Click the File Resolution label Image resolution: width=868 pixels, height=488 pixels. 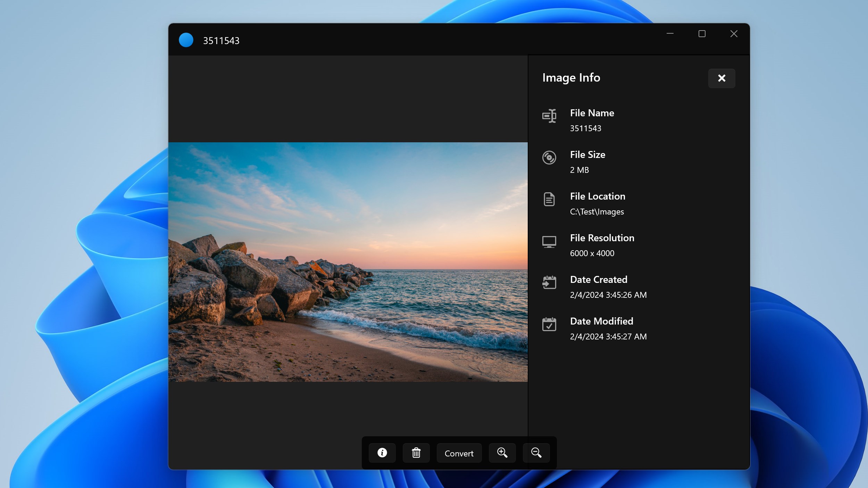(602, 238)
